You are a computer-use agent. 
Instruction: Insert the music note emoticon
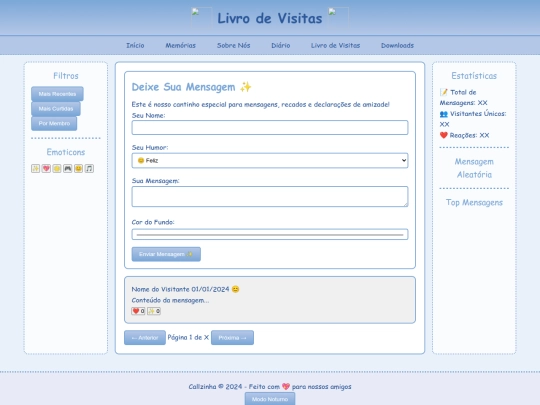point(89,168)
